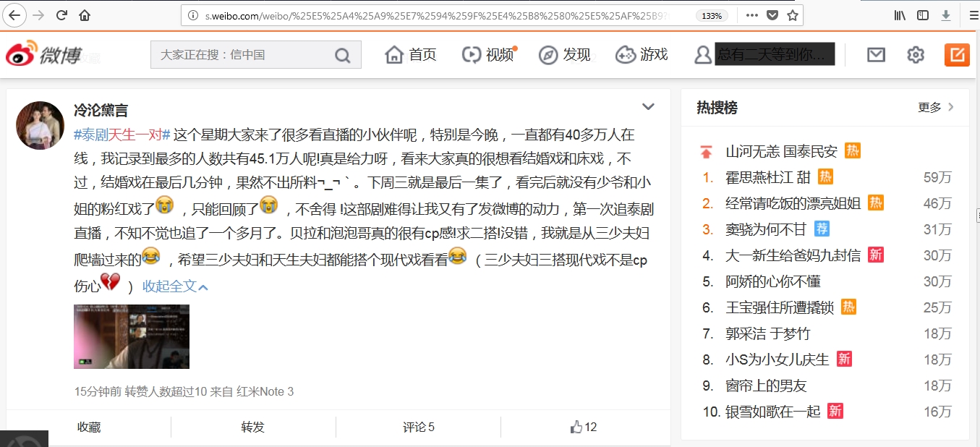
Task: Open hot search 银雪如歌在一起
Action: click(773, 412)
